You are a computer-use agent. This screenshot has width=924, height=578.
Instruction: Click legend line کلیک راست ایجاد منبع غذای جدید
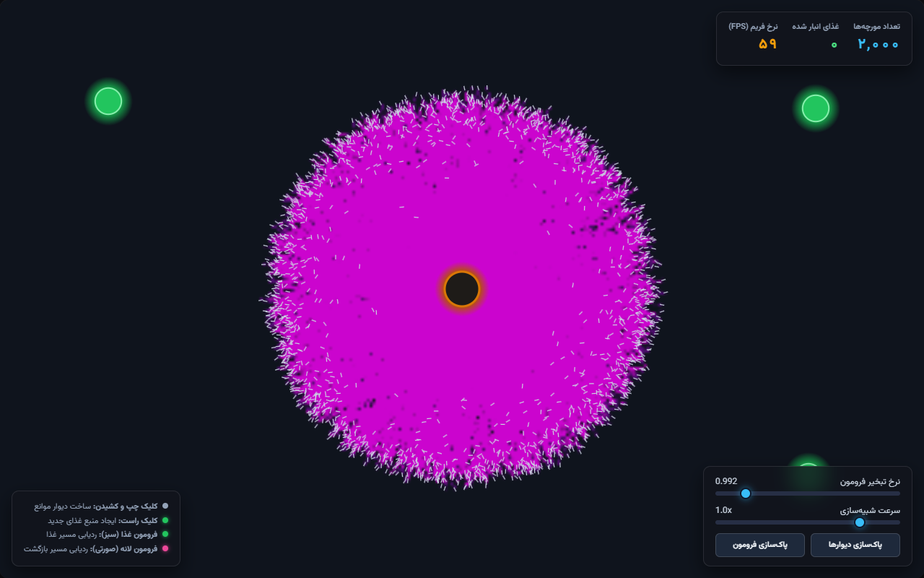[x=108, y=520]
